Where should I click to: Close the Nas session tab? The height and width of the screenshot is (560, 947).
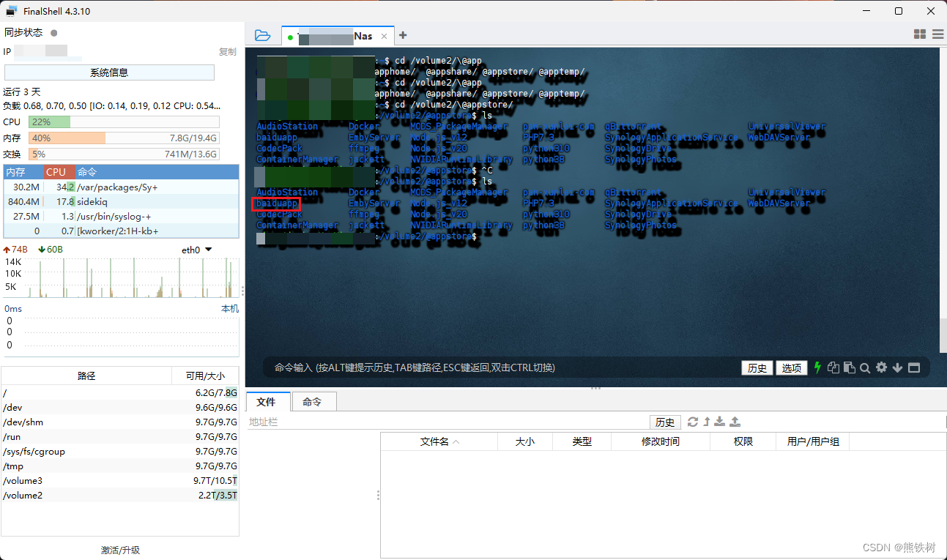point(384,36)
